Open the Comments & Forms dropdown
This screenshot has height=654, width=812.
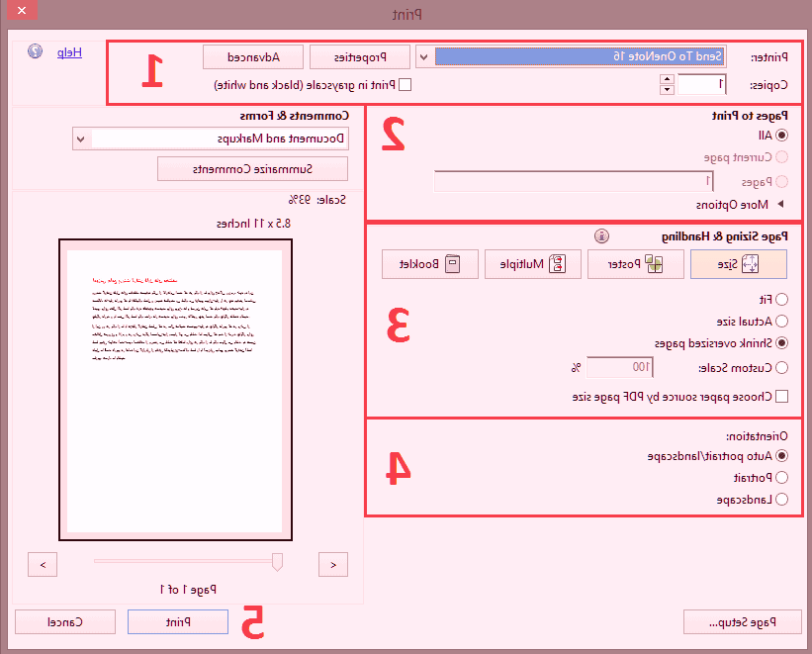81,139
